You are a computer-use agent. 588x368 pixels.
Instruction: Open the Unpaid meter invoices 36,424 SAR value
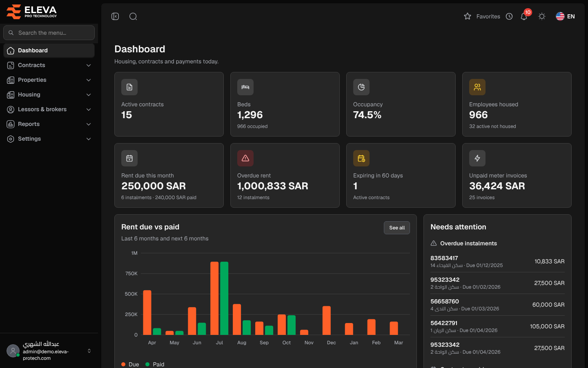pyautogui.click(x=497, y=186)
